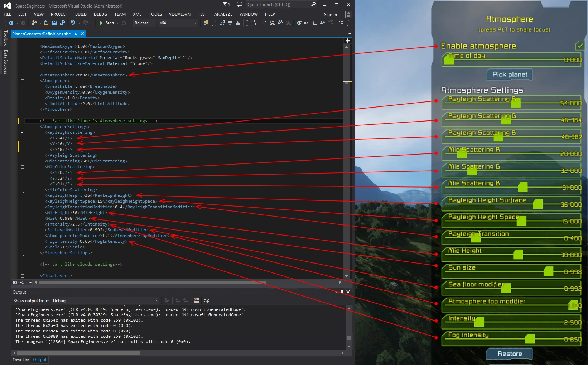The image size is (588, 365).
Task: Open the Undo history dropdown arrow
Action: click(x=79, y=23)
